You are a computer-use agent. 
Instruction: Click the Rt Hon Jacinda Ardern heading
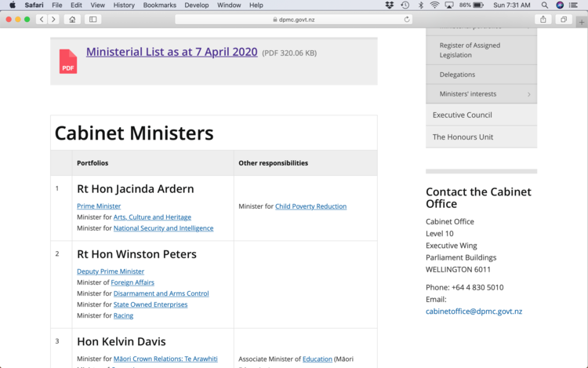(x=136, y=188)
